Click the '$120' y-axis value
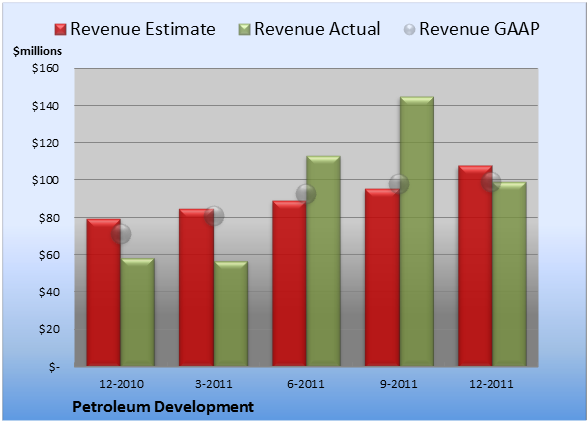 click(x=45, y=143)
